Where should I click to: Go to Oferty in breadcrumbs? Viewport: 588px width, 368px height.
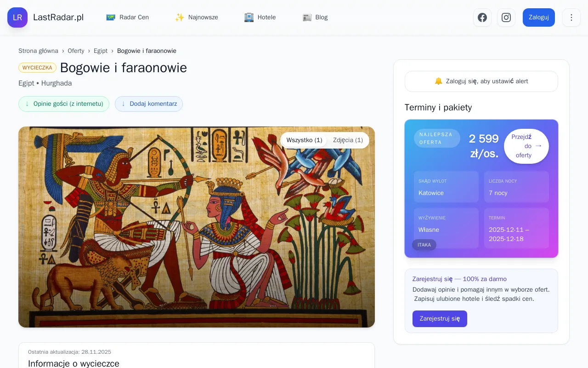coord(76,51)
